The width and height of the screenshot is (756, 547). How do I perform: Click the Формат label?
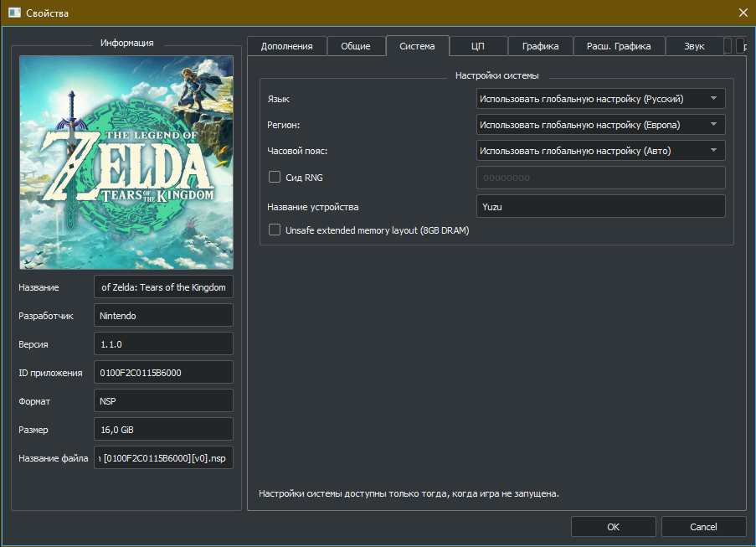34,401
